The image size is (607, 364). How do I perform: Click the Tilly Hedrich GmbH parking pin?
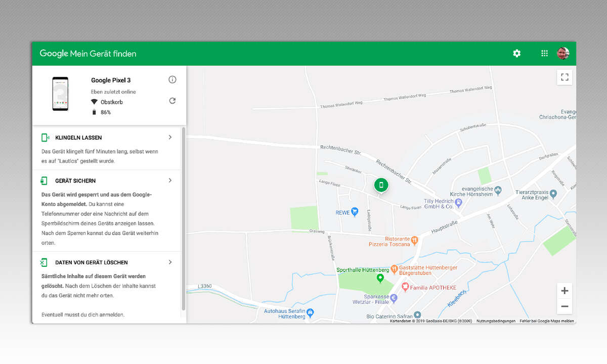tap(459, 203)
